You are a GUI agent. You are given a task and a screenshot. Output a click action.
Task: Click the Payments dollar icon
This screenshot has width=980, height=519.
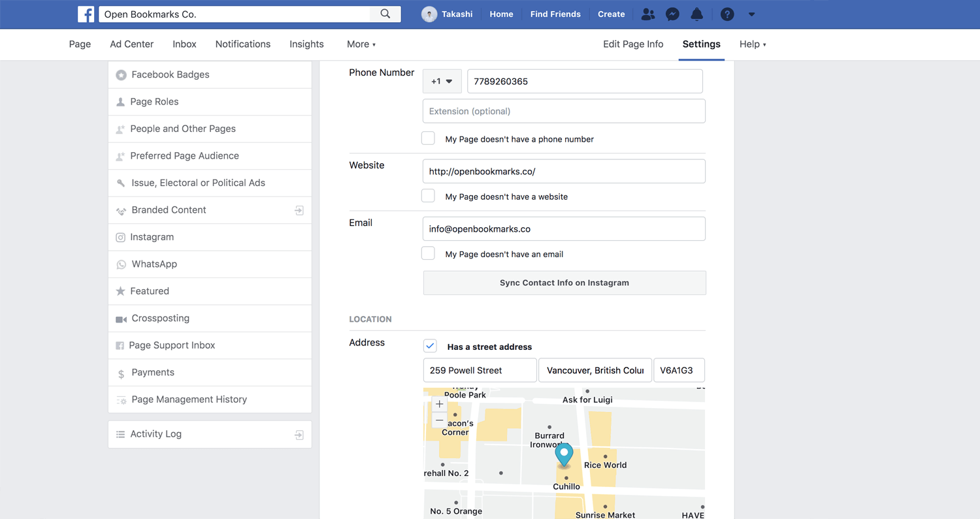(x=121, y=373)
